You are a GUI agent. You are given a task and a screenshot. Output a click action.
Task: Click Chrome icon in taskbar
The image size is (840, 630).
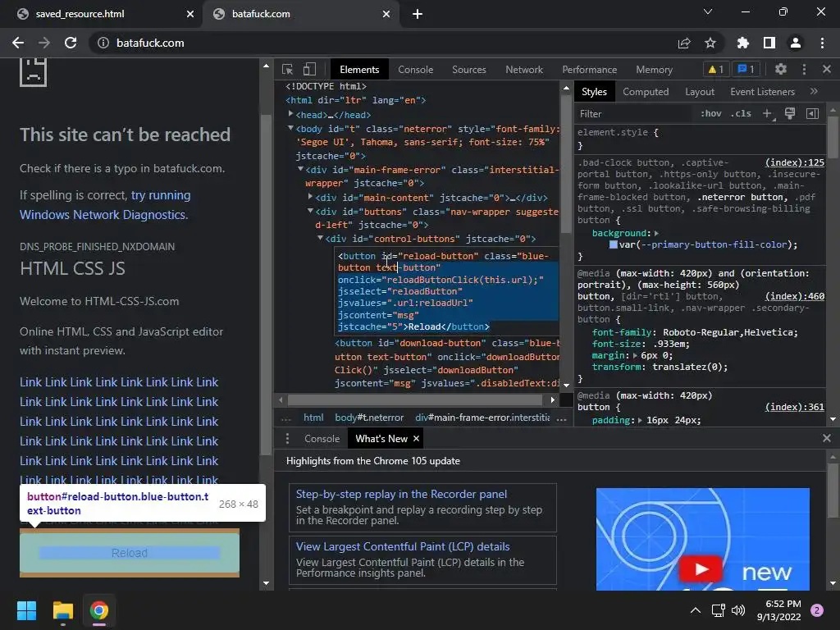coord(99,610)
